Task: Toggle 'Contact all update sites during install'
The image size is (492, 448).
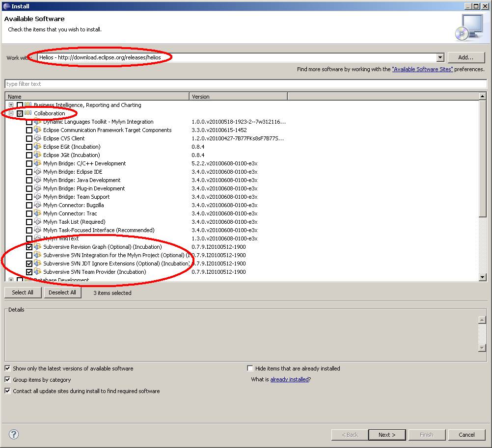Action: click(x=7, y=391)
